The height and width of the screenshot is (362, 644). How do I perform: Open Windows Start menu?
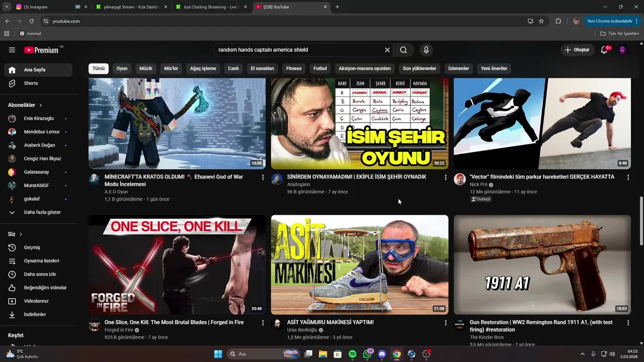point(218,354)
